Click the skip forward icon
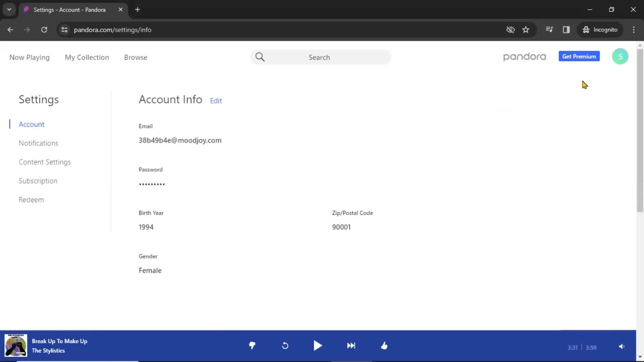 [351, 345]
